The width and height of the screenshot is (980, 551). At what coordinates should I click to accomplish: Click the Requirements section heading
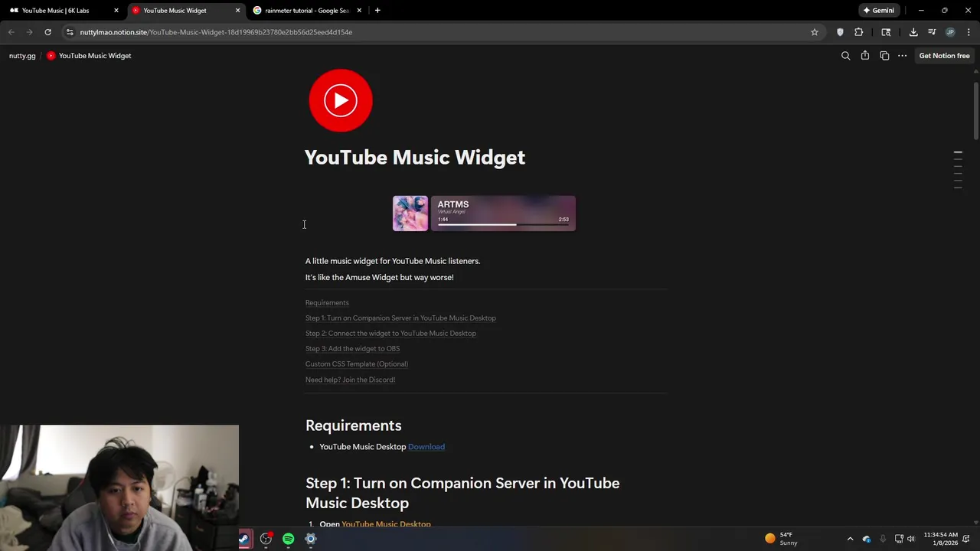[x=353, y=425]
